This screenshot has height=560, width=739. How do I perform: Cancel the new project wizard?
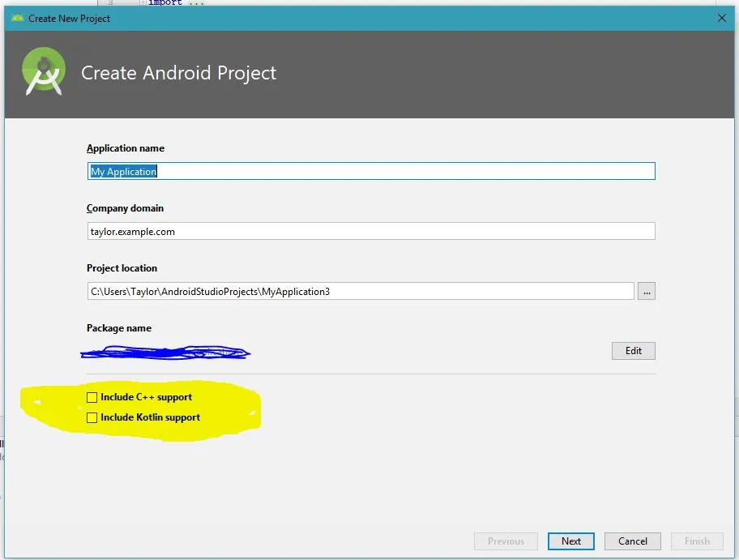[633, 541]
